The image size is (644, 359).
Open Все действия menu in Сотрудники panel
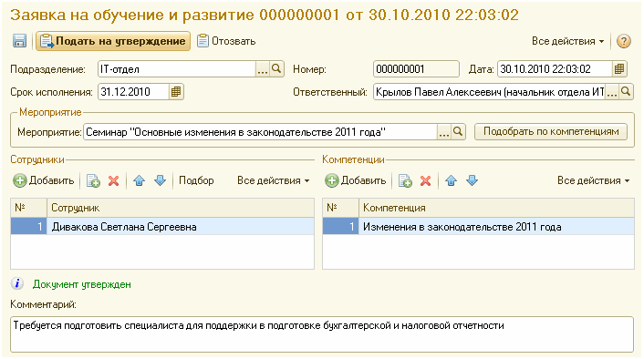[273, 180]
